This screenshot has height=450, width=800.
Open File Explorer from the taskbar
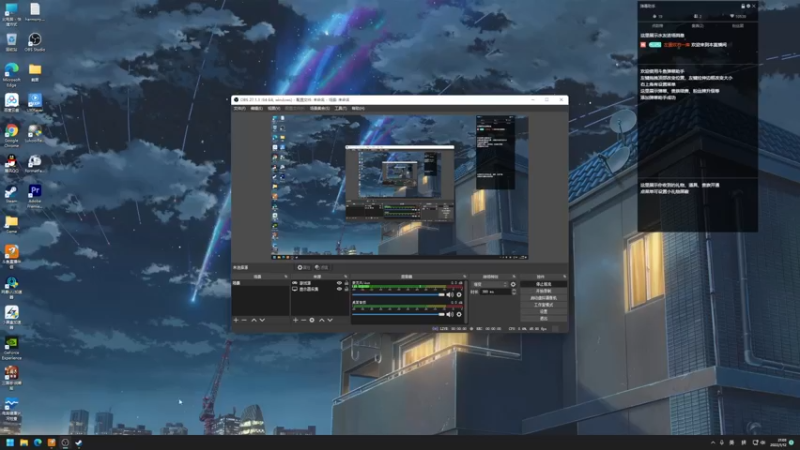24,442
